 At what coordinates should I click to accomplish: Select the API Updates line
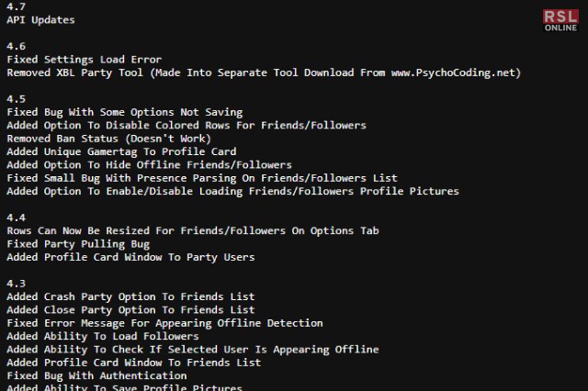pos(40,20)
